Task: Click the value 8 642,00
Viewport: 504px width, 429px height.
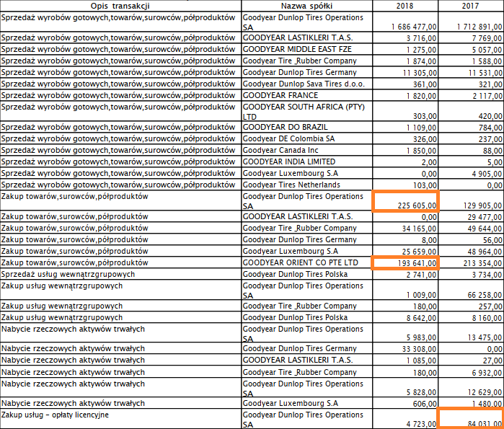Action: pos(421,318)
